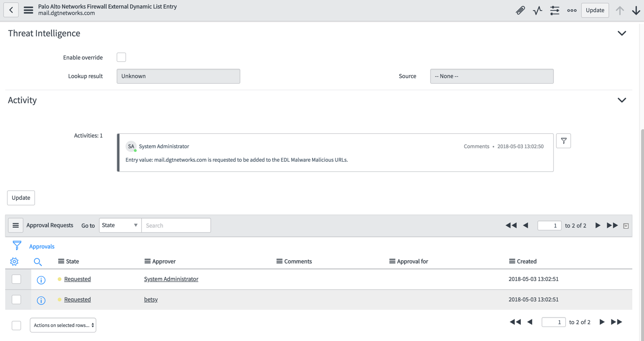Open the State column header menu

(61, 262)
